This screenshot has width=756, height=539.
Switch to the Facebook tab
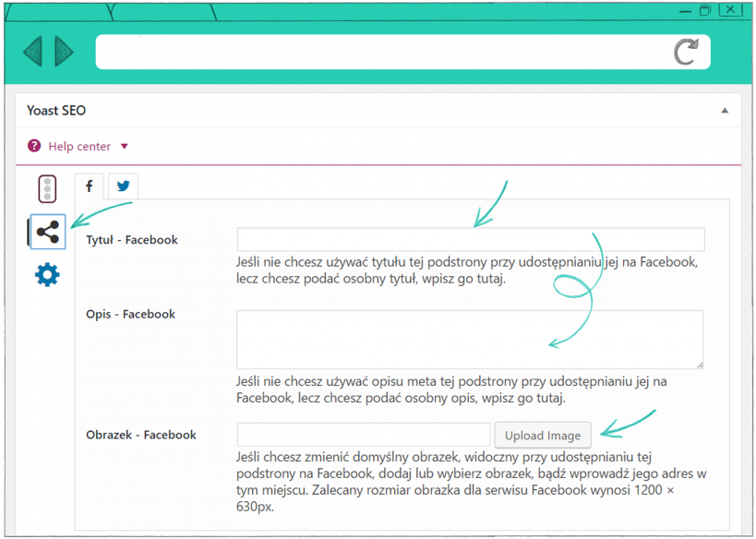coord(90,186)
